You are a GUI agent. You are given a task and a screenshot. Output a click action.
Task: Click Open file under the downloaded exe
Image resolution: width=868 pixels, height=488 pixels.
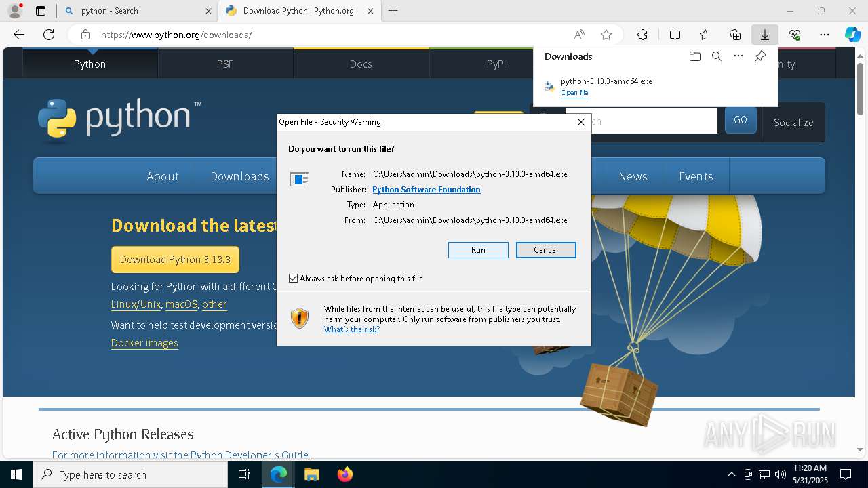pyautogui.click(x=574, y=93)
